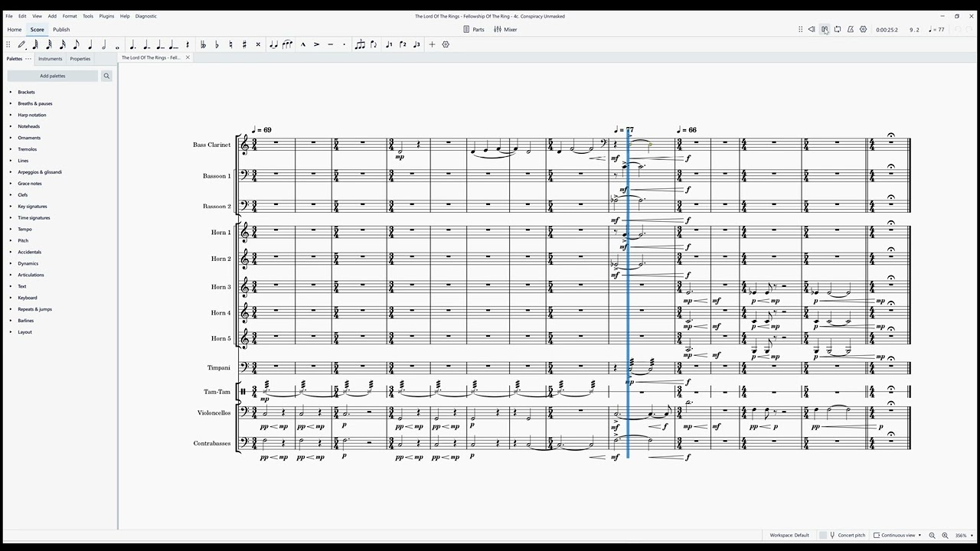Search palettes with magnifier button

coord(106,76)
